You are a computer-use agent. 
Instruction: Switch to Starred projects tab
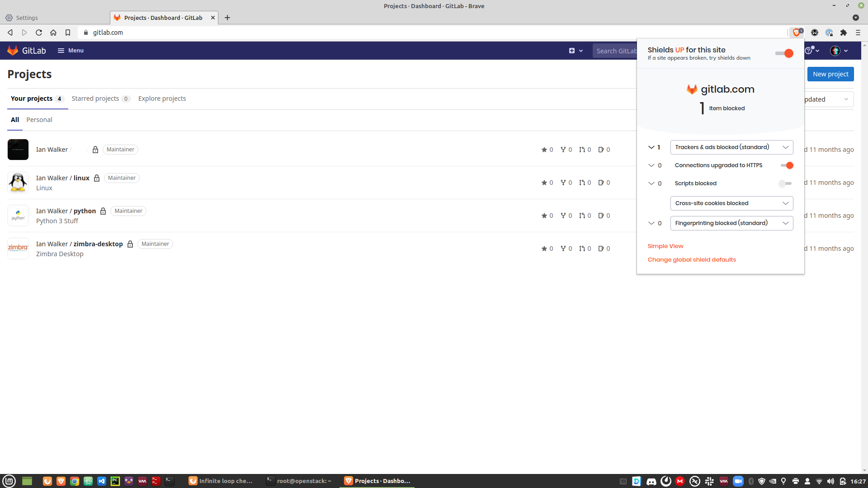tap(95, 99)
